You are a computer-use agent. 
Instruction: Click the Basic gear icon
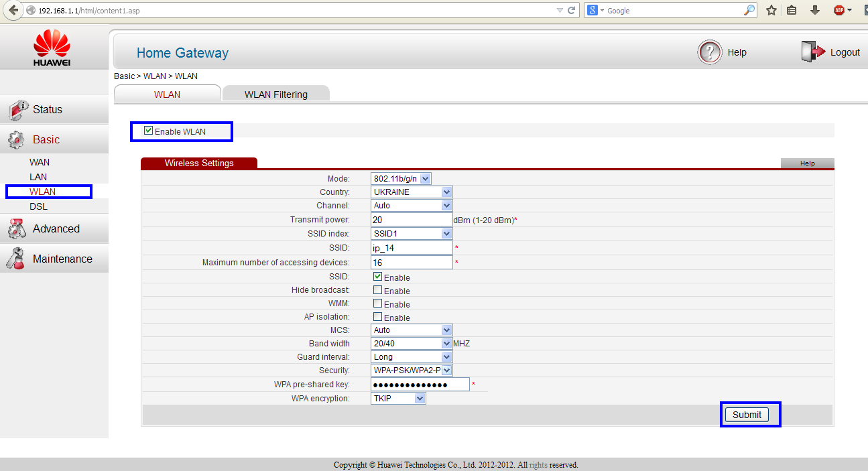16,140
